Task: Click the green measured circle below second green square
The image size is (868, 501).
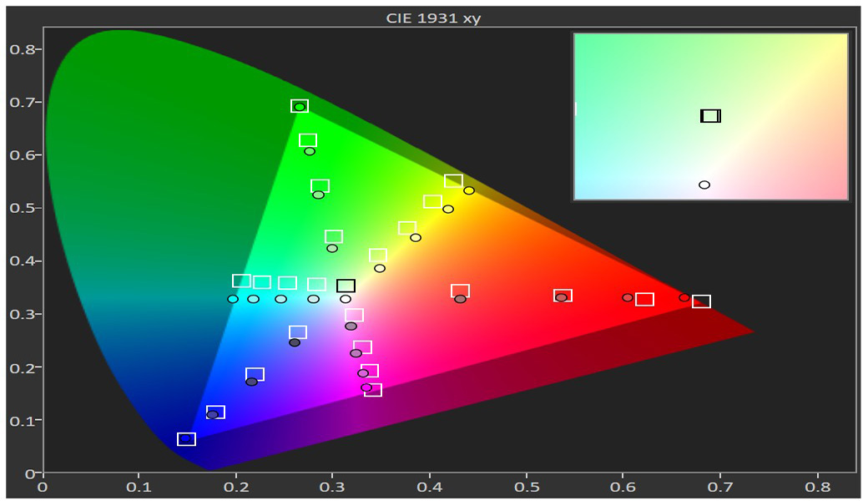Action: coord(310,151)
